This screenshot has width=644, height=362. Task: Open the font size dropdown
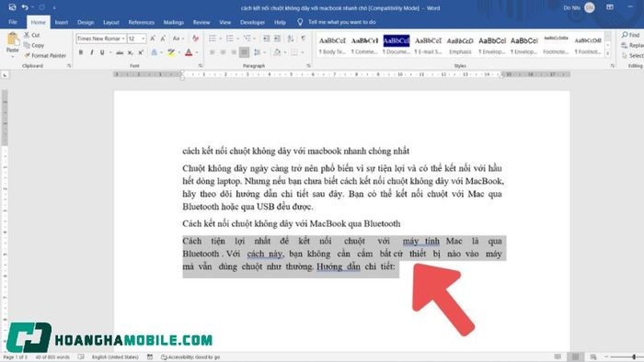coord(143,39)
